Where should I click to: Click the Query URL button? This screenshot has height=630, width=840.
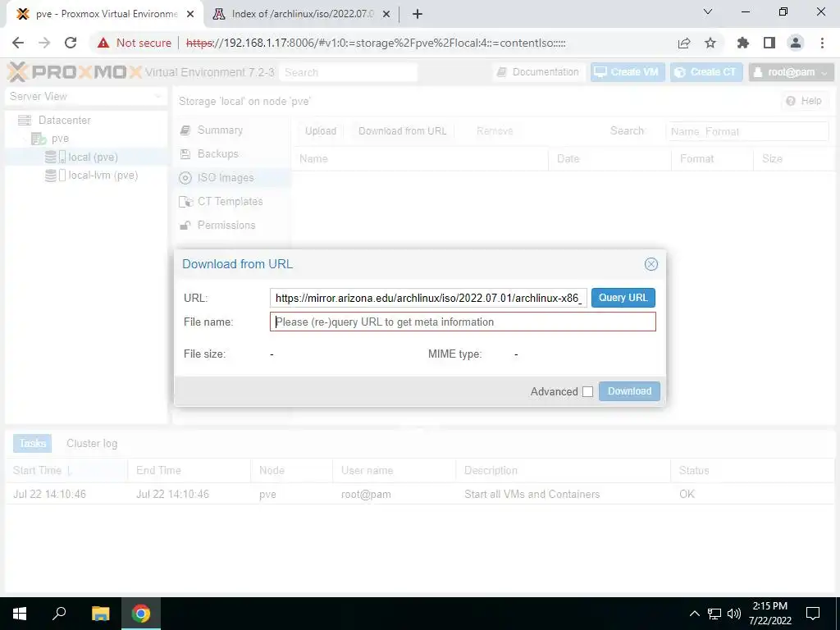click(623, 298)
